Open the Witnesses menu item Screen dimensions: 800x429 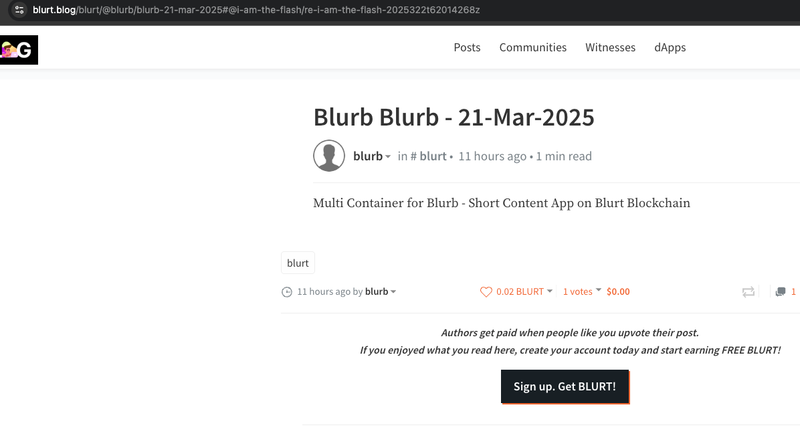click(x=610, y=47)
